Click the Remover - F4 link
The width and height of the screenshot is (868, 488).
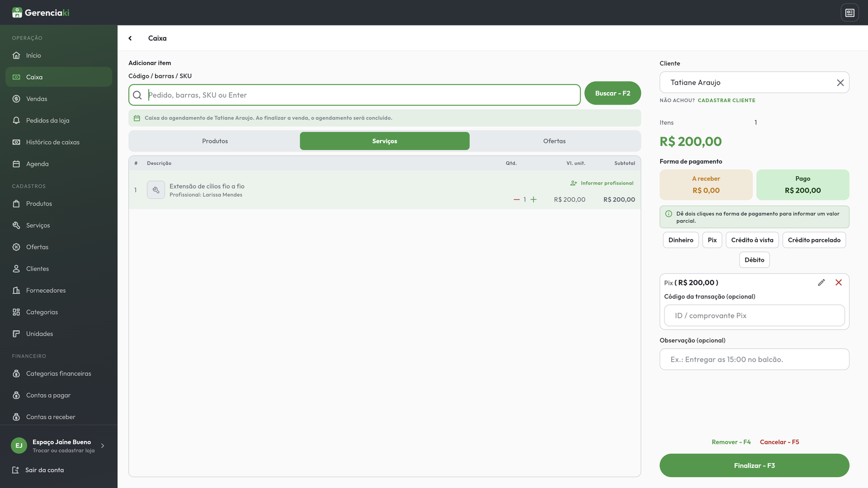pos(731,442)
